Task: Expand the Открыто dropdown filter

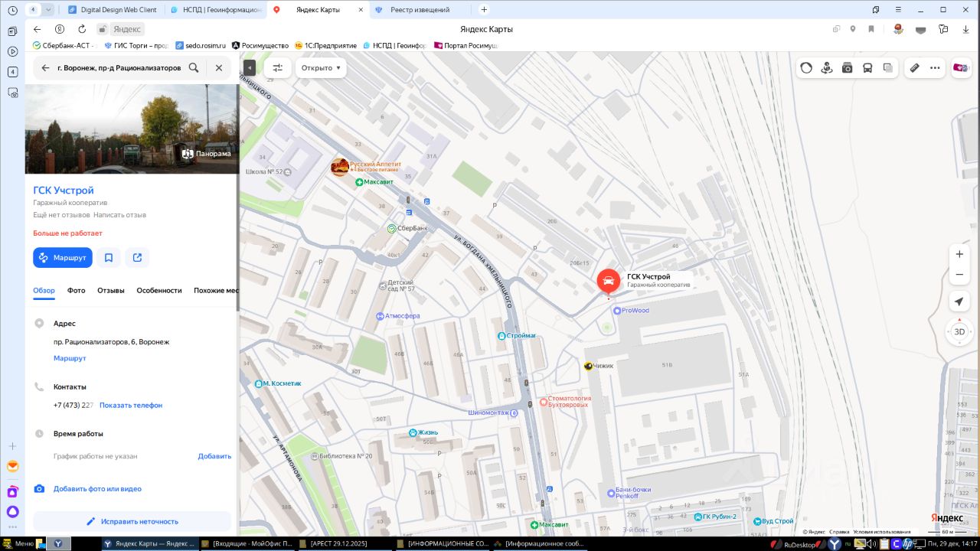Action: pos(321,67)
